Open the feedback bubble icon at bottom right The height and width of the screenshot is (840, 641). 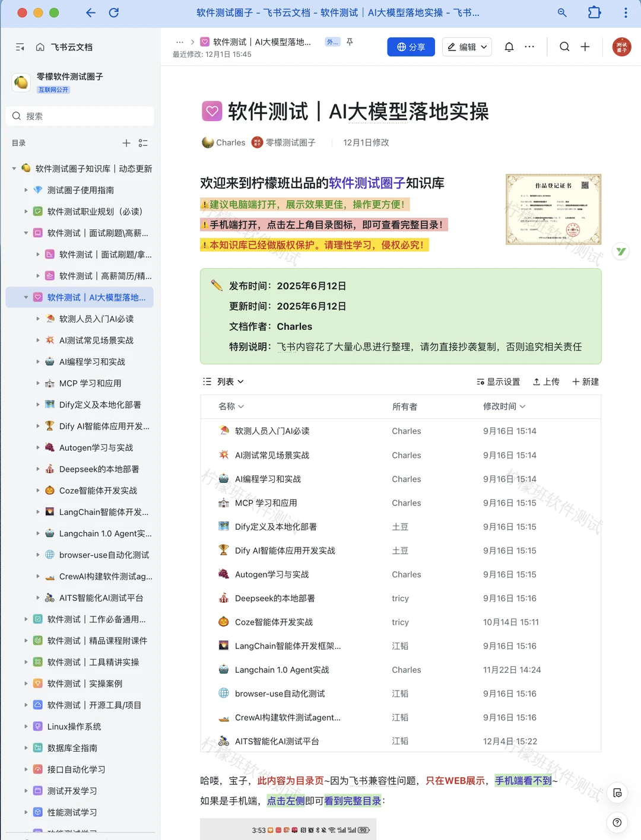point(618,793)
